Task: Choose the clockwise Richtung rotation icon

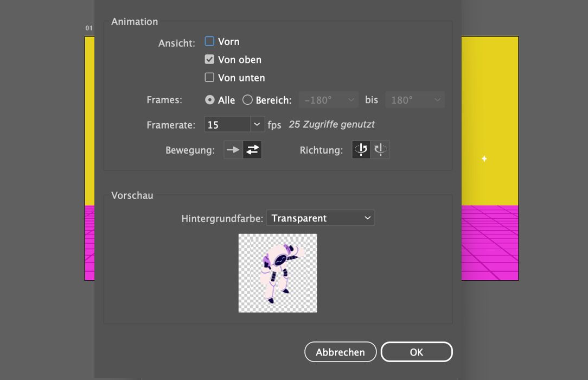Action: (x=380, y=150)
